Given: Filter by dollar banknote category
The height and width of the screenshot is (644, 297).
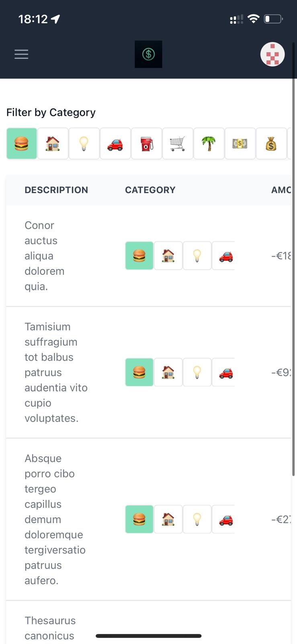Looking at the screenshot, I should pyautogui.click(x=240, y=144).
